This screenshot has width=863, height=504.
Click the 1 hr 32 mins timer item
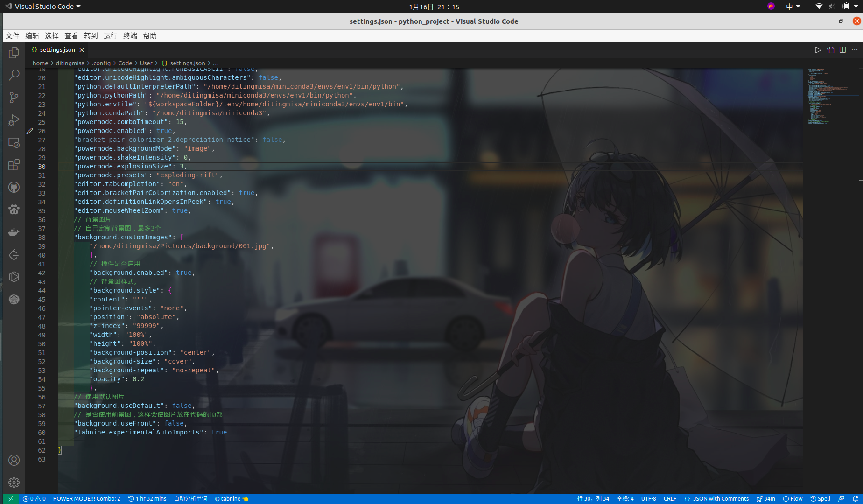point(147,499)
